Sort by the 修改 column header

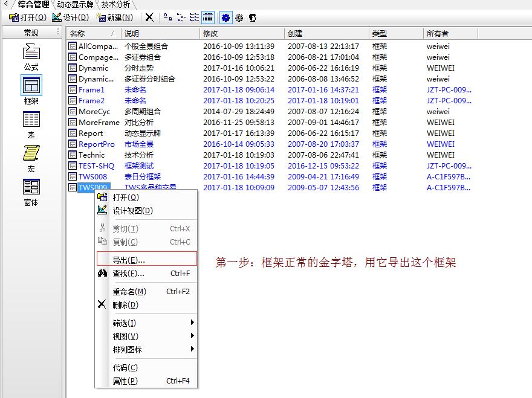click(x=242, y=33)
